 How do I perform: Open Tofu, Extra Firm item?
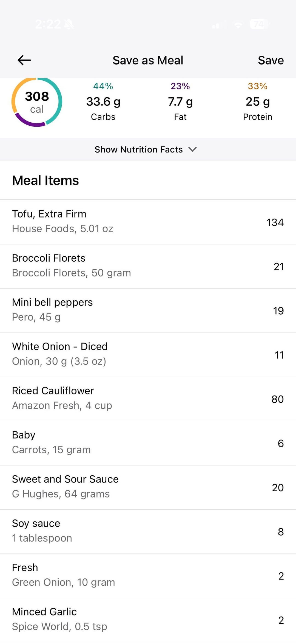148,222
